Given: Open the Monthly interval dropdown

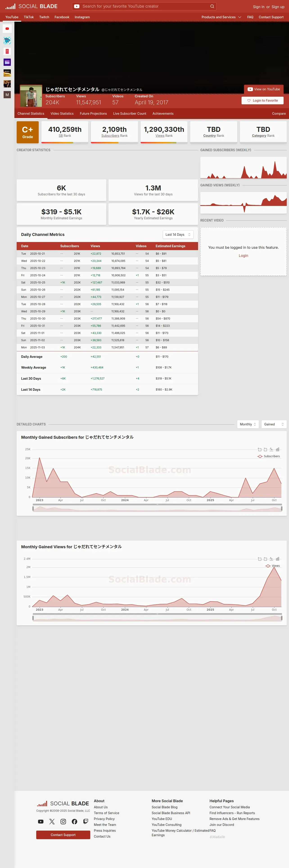Looking at the screenshot, I should [248, 424].
